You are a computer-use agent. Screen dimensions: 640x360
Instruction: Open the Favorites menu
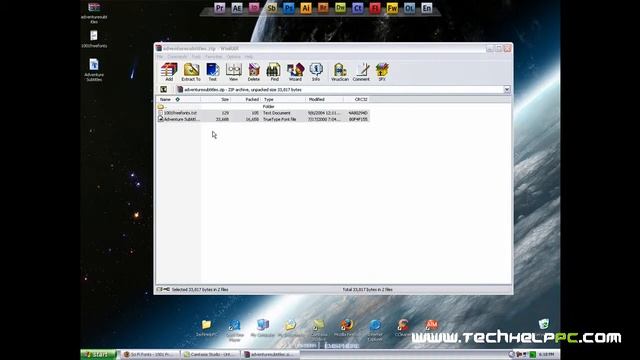click(214, 57)
